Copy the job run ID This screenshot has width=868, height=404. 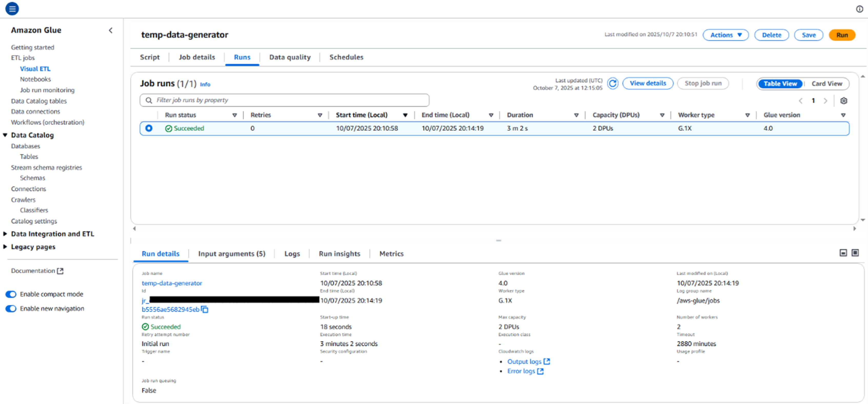coord(205,309)
